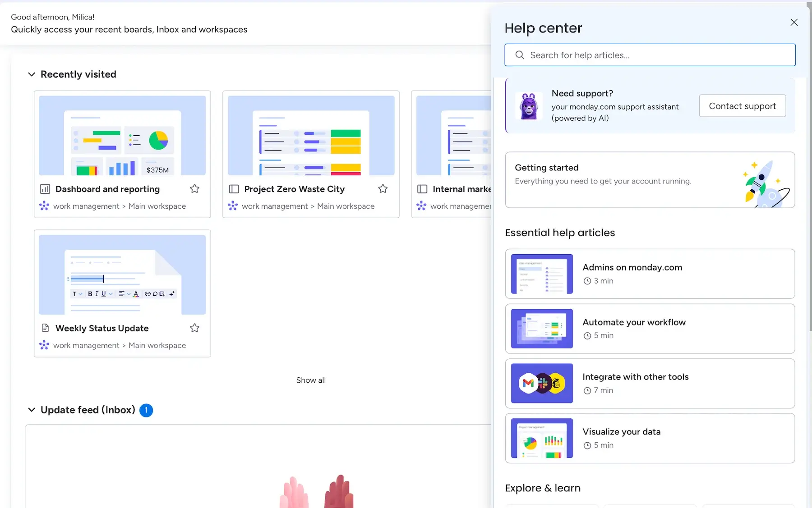The image size is (812, 508).
Task: Click board icon next to Internal marketing board
Action: (x=422, y=189)
